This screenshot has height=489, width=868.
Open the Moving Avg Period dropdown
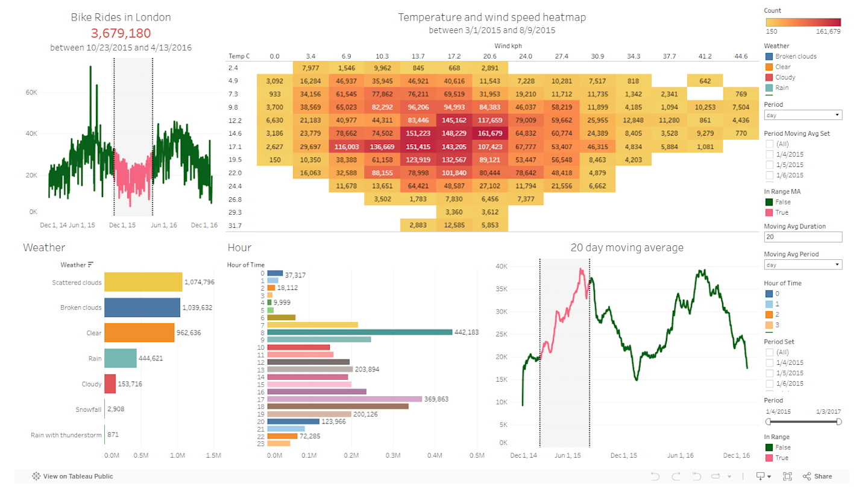803,265
